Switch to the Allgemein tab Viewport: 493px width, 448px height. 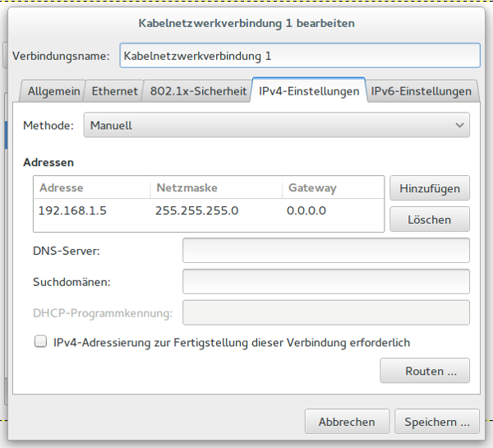(54, 91)
